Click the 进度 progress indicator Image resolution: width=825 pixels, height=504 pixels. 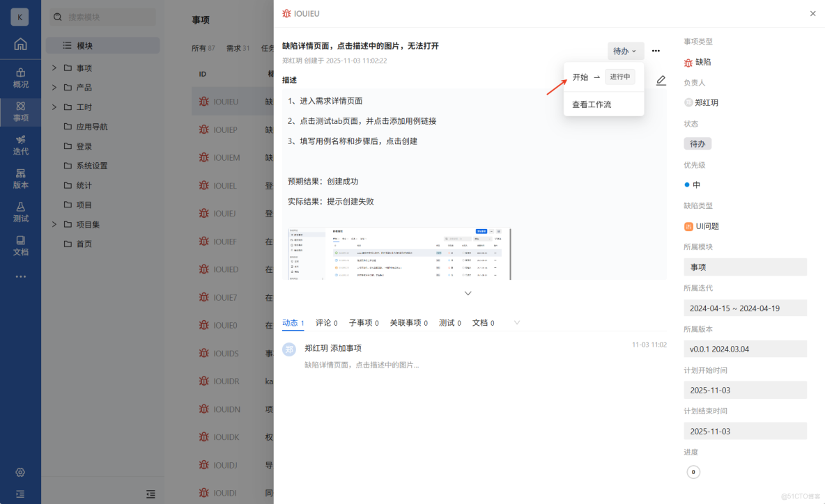[x=693, y=472]
